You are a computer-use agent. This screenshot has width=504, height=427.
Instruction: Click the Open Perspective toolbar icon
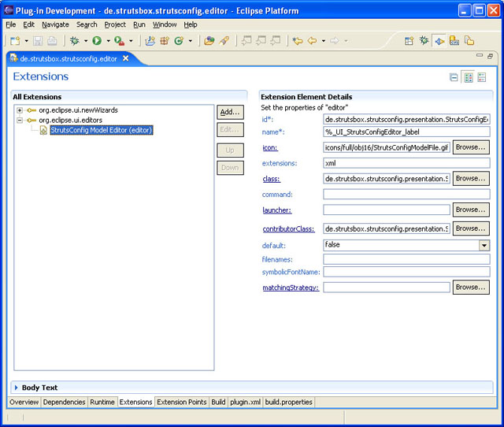point(409,41)
